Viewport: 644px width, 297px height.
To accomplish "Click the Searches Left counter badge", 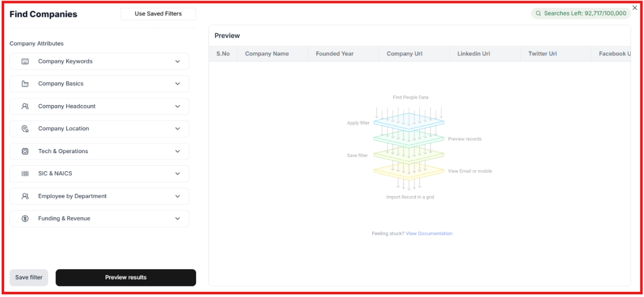I will point(581,13).
